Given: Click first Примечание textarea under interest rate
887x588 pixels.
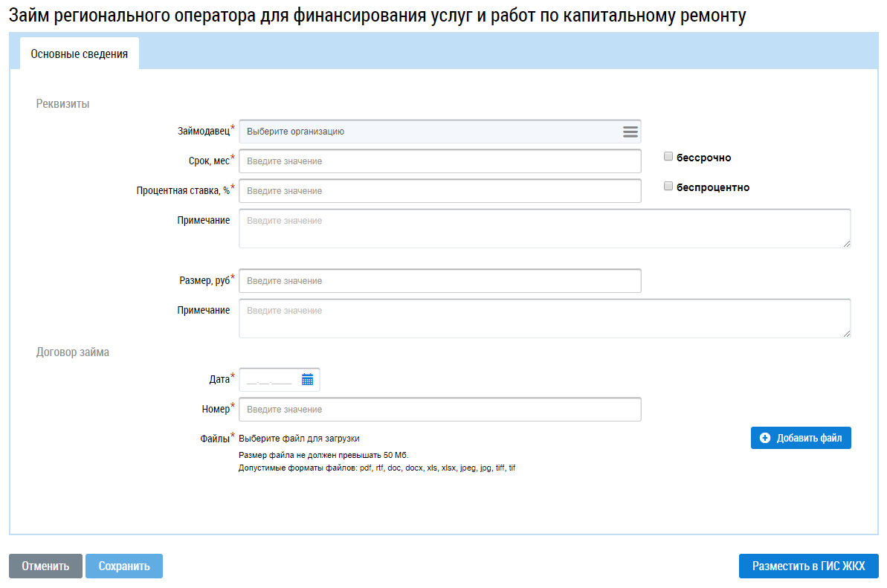Looking at the screenshot, I should coord(544,228).
